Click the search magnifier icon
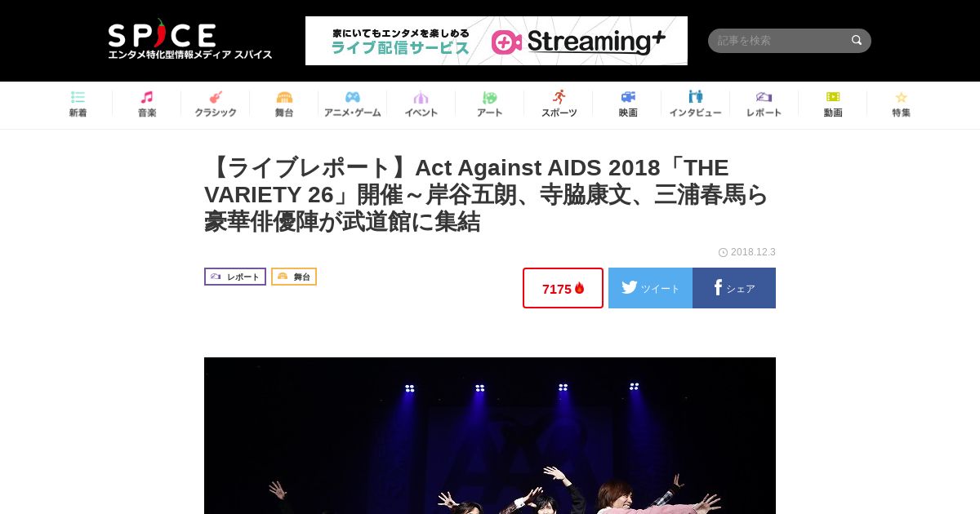The height and width of the screenshot is (514, 980). [x=857, y=40]
